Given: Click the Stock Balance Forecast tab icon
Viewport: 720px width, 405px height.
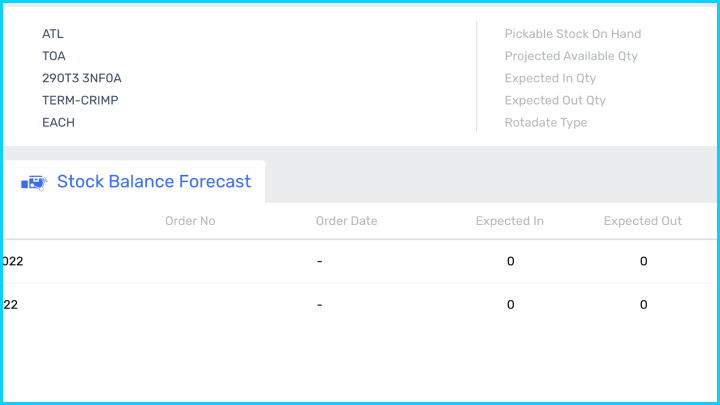Looking at the screenshot, I should point(33,182).
